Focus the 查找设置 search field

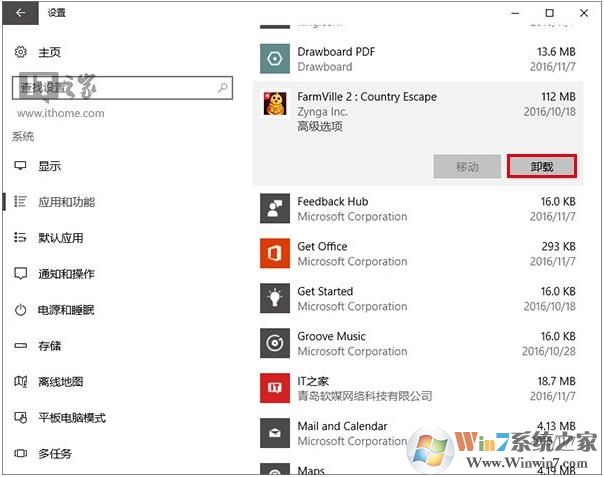coord(122,88)
